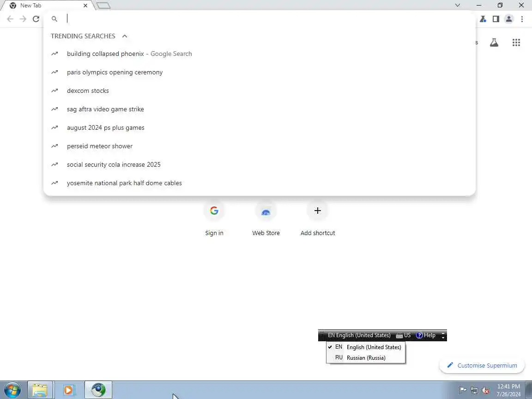Select suggestion dexcom stocks
The height and width of the screenshot is (399, 532).
260,91
